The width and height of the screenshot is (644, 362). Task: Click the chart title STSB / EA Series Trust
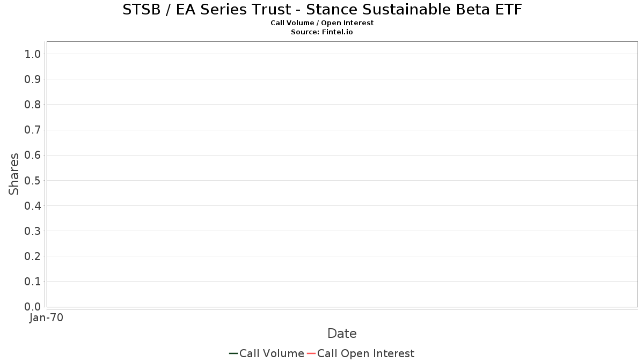pyautogui.click(x=322, y=10)
